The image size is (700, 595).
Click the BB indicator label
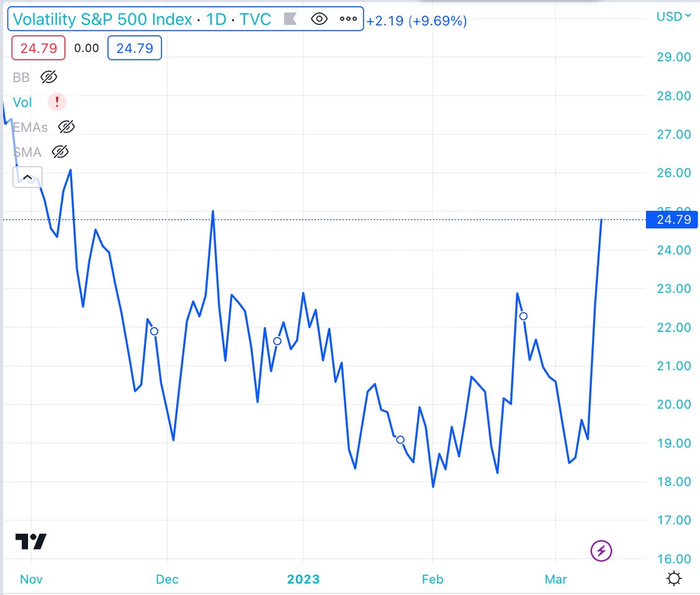click(x=21, y=77)
